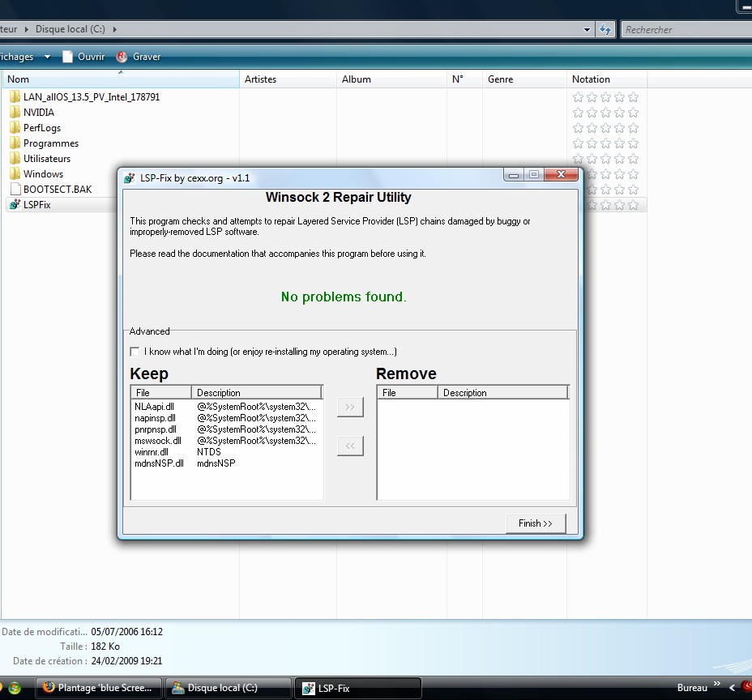This screenshot has height=700, width=752.
Task: Click File column header in Remove list
Action: [408, 393]
